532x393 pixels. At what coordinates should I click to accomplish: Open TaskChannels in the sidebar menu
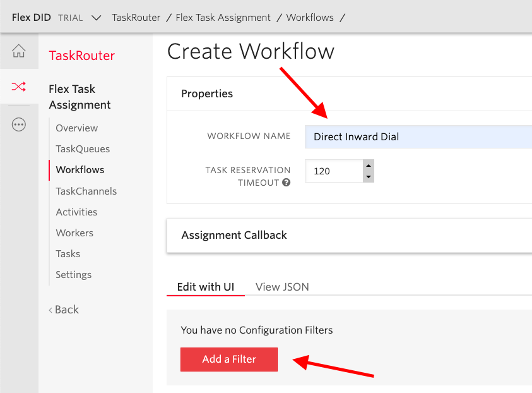pos(86,191)
